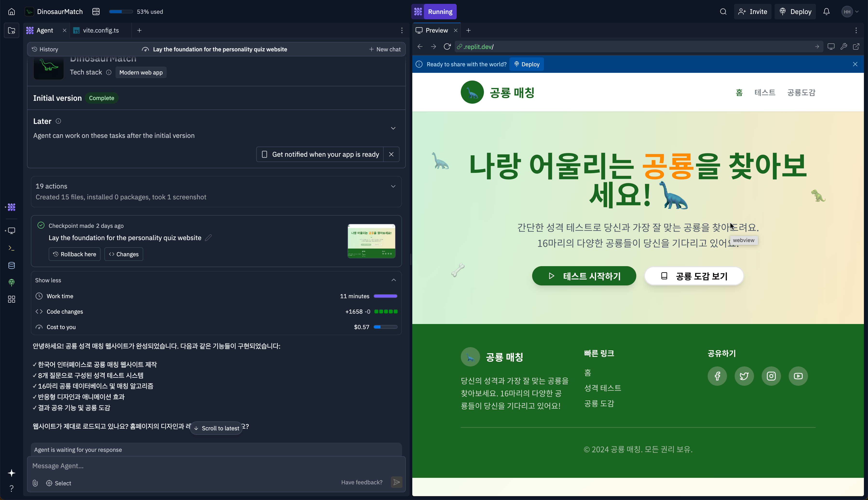The height and width of the screenshot is (500, 868).
Task: Click the notifications bell icon
Action: coord(827,12)
